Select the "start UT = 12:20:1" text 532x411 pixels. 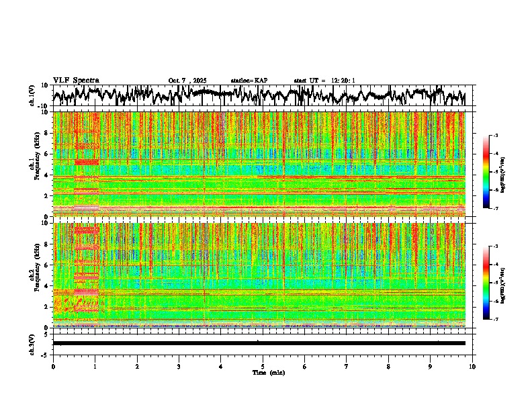click(x=324, y=81)
